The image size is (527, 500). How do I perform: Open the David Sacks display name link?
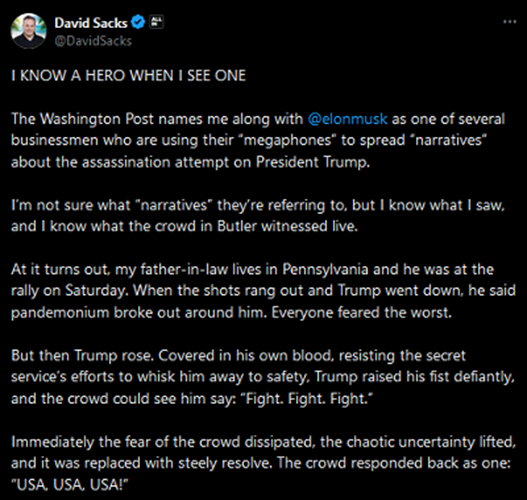91,23
